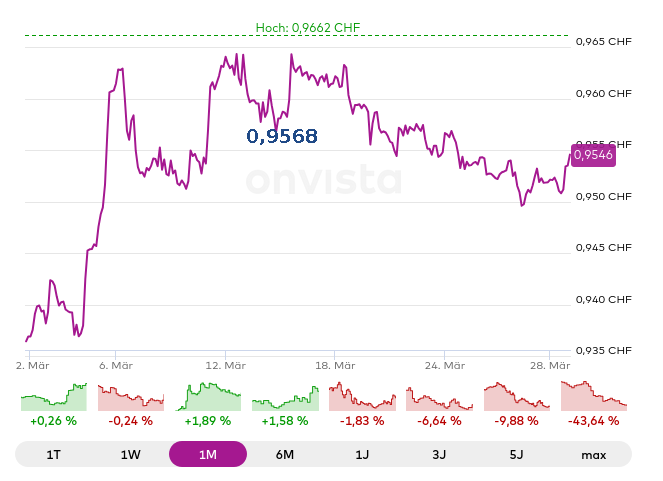The height and width of the screenshot is (481, 663).
Task: Click the Hoch: 0,9662 CHF label
Action: [307, 28]
